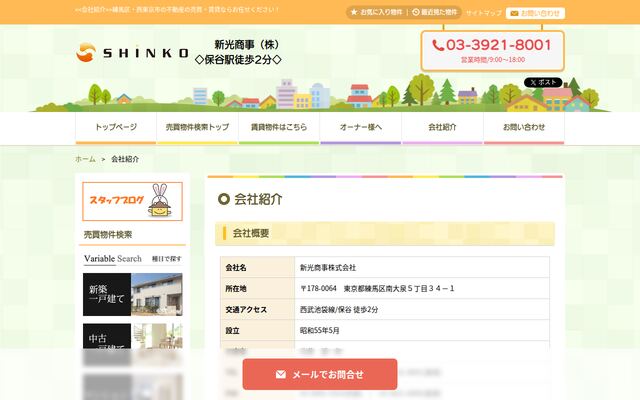Open favorite properties (お気に入り物件) star link
This screenshot has width=640, height=400.
tap(377, 12)
